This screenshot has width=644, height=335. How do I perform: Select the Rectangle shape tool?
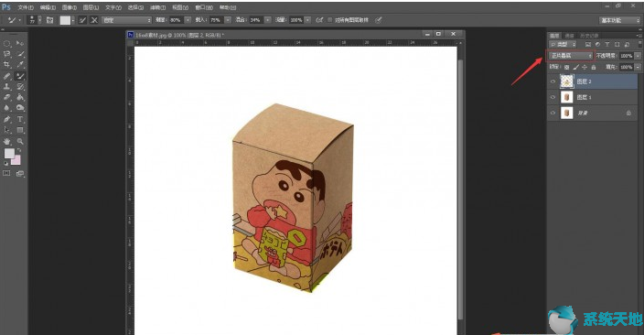click(x=20, y=130)
